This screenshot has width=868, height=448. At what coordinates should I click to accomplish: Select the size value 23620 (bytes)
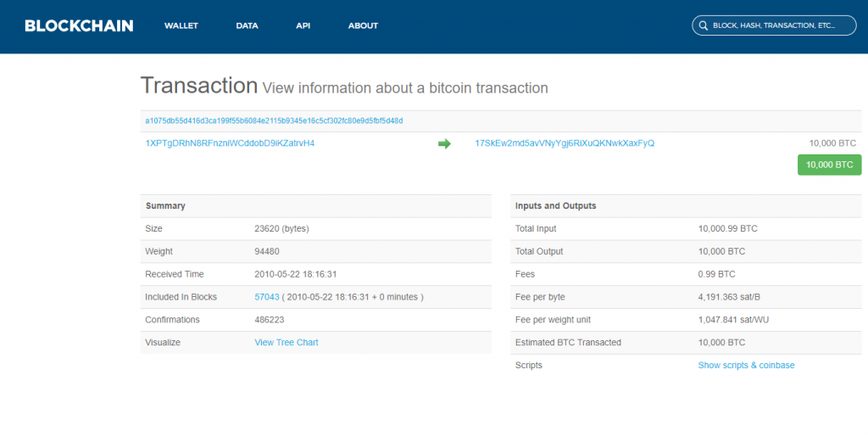pyautogui.click(x=281, y=228)
